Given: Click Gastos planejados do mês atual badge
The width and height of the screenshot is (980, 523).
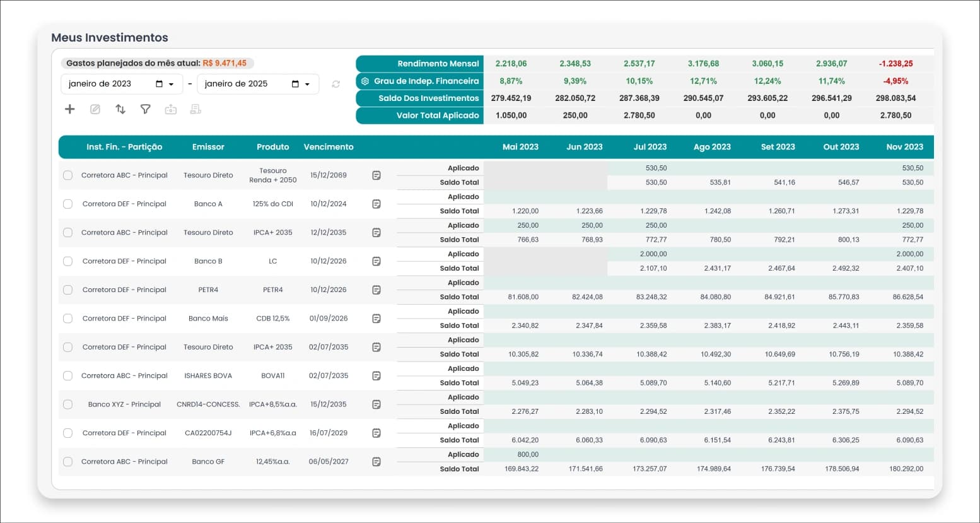Looking at the screenshot, I should [x=157, y=63].
